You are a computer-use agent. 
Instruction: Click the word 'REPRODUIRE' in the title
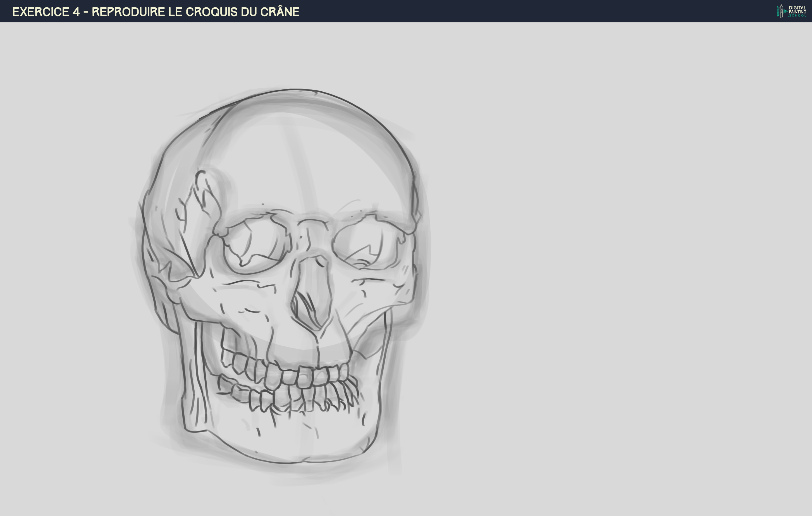click(128, 12)
